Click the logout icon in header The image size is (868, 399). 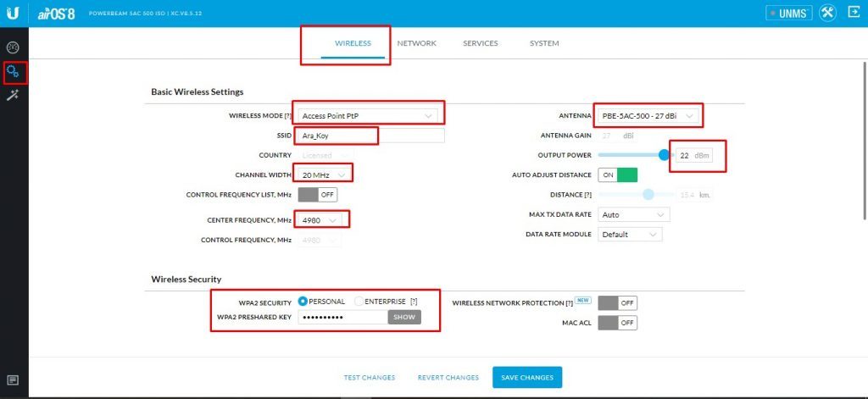click(x=854, y=13)
